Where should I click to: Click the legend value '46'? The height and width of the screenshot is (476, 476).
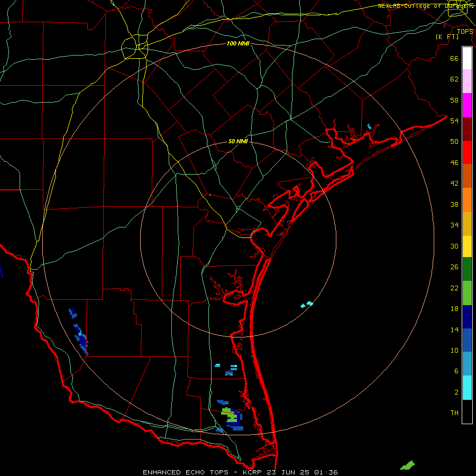[454, 163]
